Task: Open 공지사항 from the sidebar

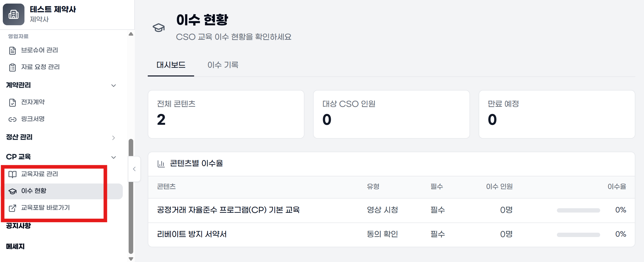Action: (x=19, y=225)
